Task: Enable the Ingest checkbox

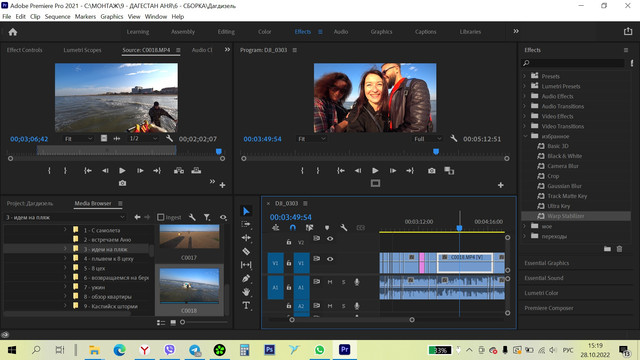Action: (x=161, y=217)
